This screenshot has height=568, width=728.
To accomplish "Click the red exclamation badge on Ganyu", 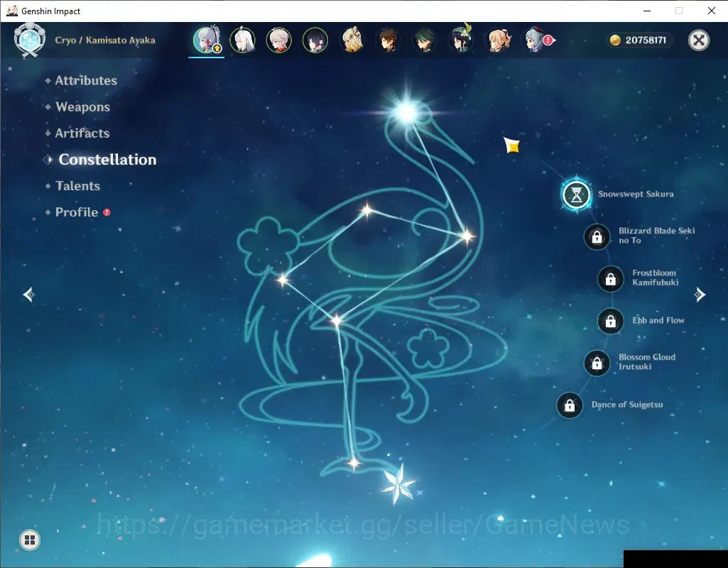I will click(x=548, y=40).
